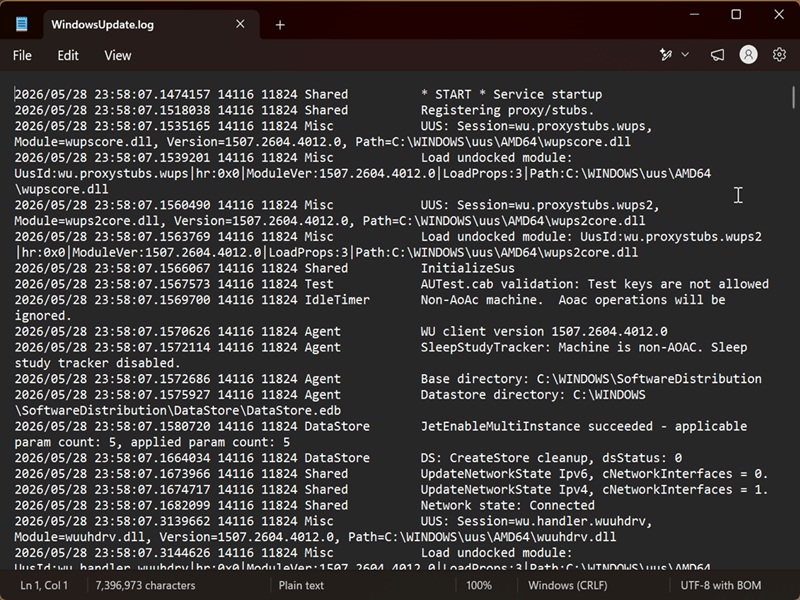Click the AI rewrite pen icon
This screenshot has height=600, width=800.
click(x=665, y=55)
